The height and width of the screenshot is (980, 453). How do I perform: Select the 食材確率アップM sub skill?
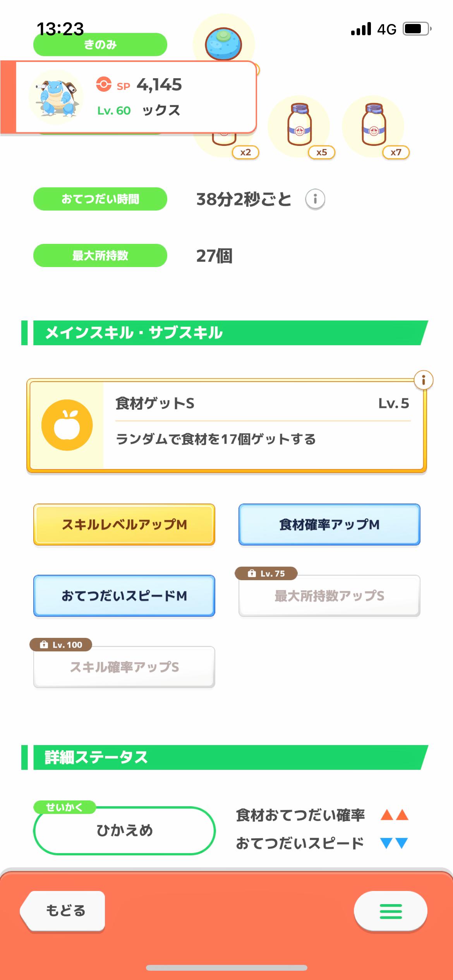[329, 524]
